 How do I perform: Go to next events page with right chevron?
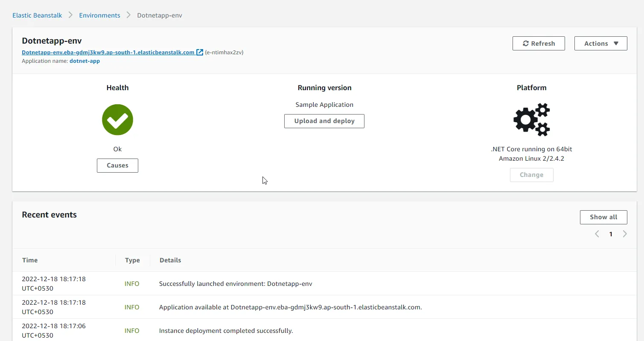(x=625, y=234)
